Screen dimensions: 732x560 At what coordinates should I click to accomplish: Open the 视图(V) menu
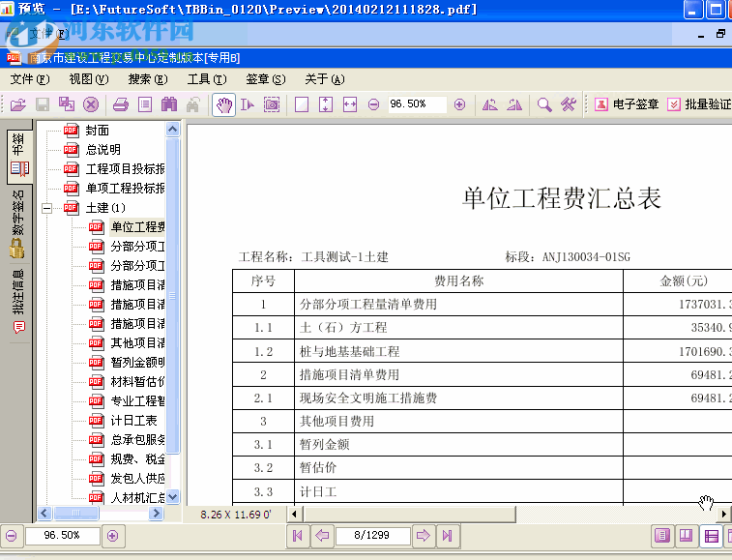click(89, 79)
